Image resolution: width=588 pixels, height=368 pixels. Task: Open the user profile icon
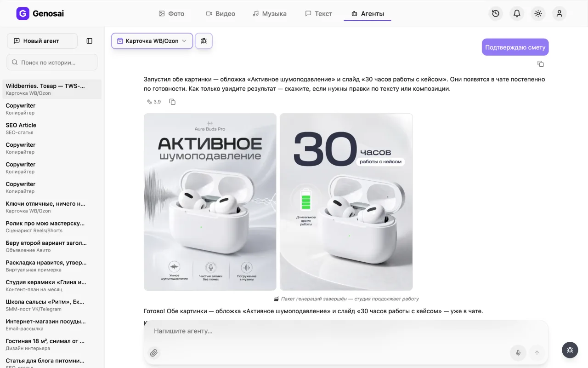point(559,13)
